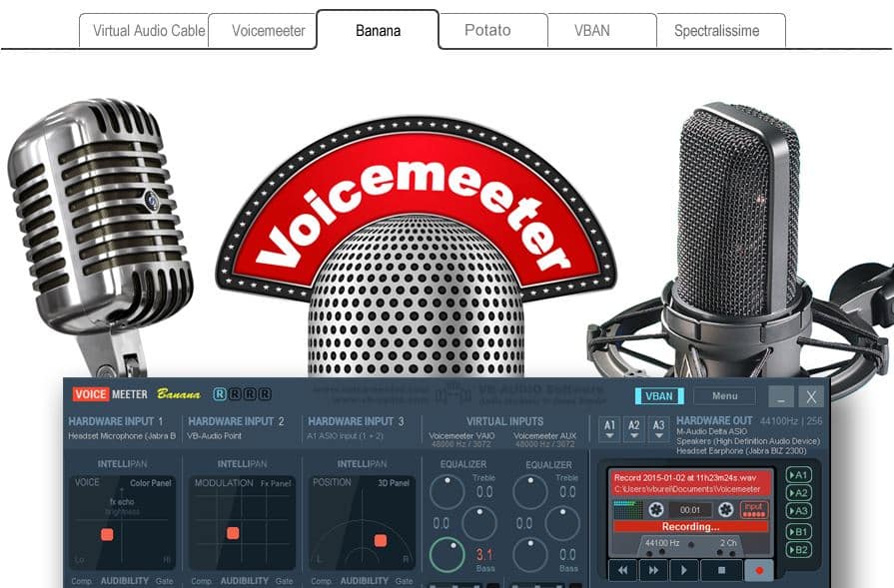Fast forward the cassette recorder
This screenshot has width=894, height=588.
[x=653, y=570]
